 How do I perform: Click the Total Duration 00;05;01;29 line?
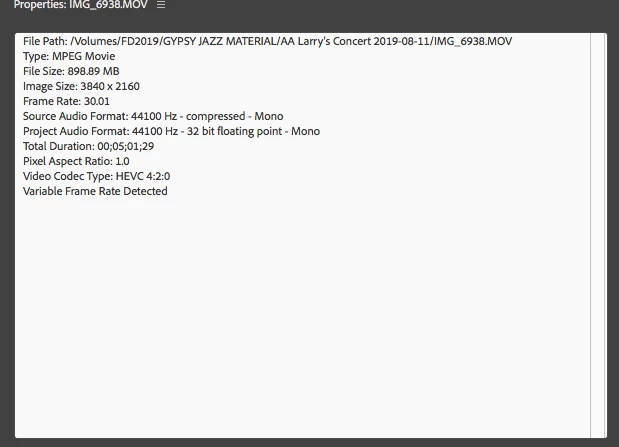pyautogui.click(x=88, y=146)
